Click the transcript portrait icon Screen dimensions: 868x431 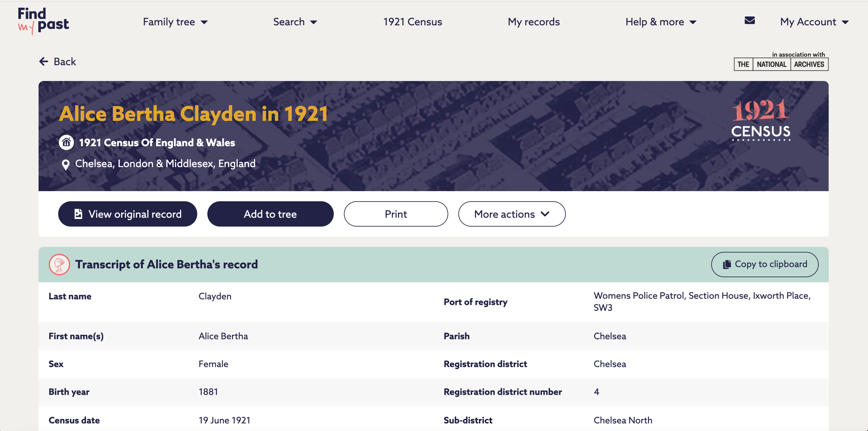59,265
